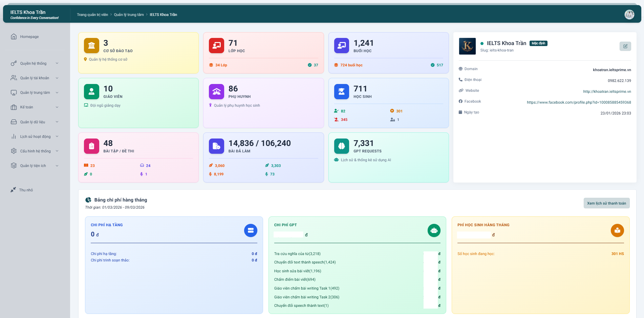The height and width of the screenshot is (318, 644).
Task: Click the user avatar top right
Action: pyautogui.click(x=629, y=14)
